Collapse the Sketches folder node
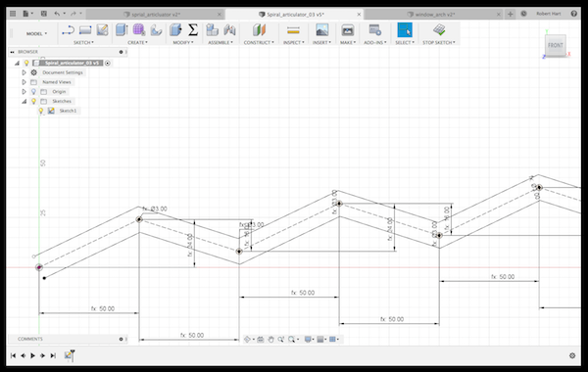Image resolution: width=588 pixels, height=372 pixels. [24, 101]
